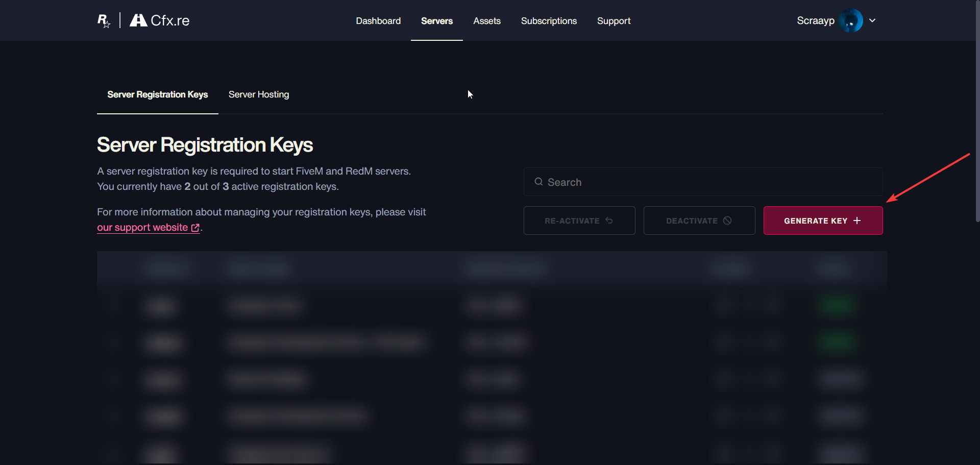Image resolution: width=980 pixels, height=465 pixels.
Task: Expand the account dropdown chevron
Action: [x=872, y=20]
